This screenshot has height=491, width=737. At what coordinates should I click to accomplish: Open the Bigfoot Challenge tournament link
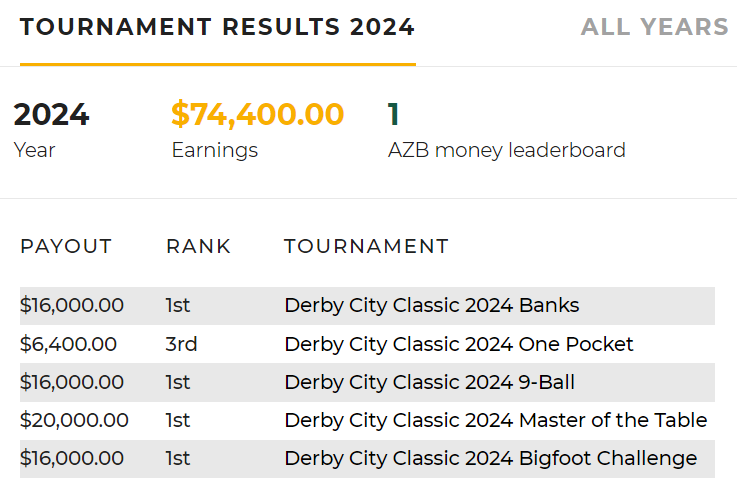[x=490, y=458]
